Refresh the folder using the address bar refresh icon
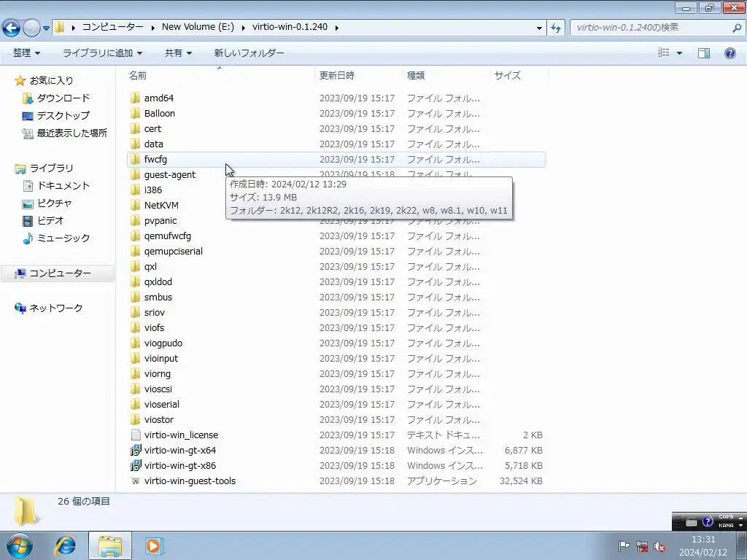Screen dimensions: 747x560 [555, 28]
